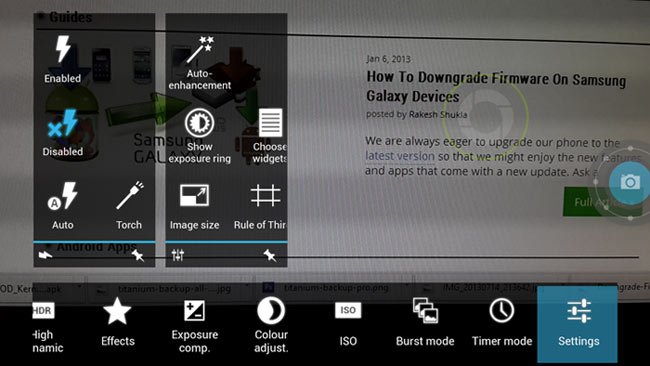Image resolution: width=650 pixels, height=366 pixels.
Task: Open Timer mode options
Action: pos(502,323)
